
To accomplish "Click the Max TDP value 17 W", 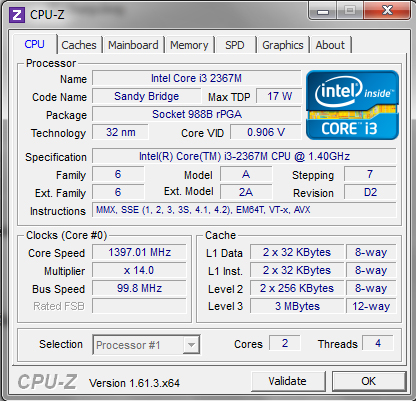I will [x=279, y=96].
